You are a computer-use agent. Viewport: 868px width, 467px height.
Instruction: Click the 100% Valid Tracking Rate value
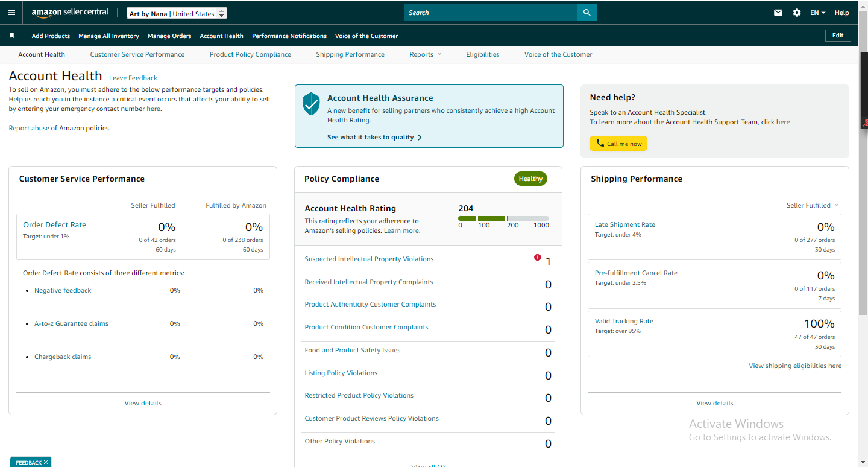[x=819, y=324]
